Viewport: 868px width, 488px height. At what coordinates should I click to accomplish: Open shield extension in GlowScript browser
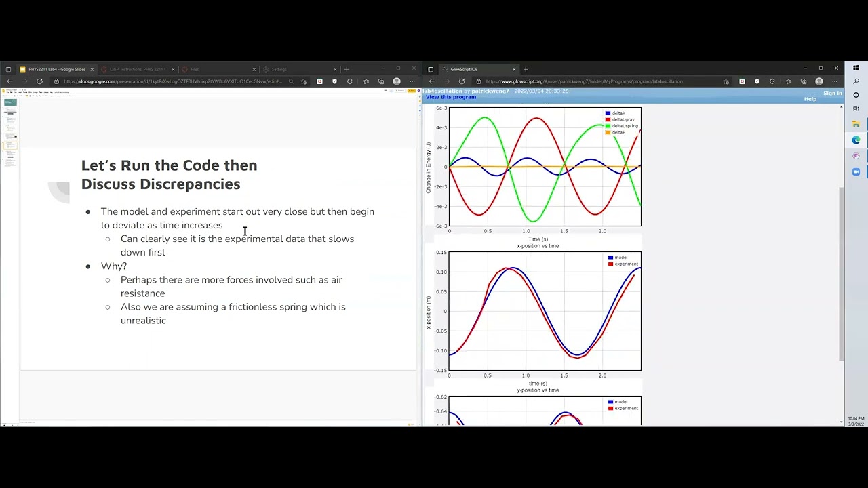pos(757,81)
